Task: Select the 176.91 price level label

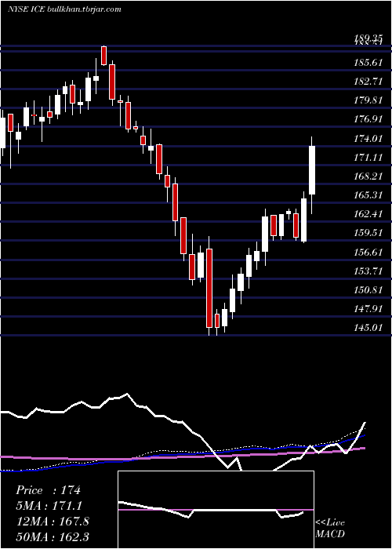Action: pos(367,120)
